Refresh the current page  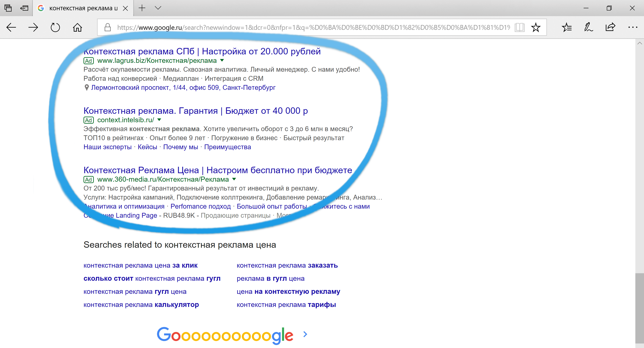pyautogui.click(x=55, y=27)
